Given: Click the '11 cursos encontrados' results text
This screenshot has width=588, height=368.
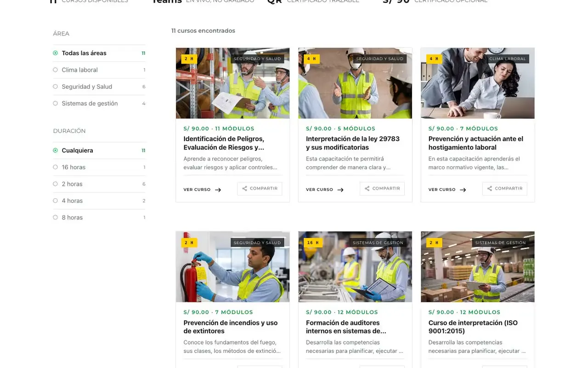Looking at the screenshot, I should pos(203,31).
